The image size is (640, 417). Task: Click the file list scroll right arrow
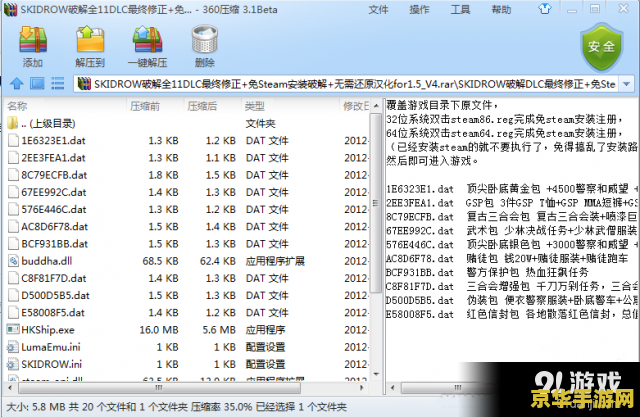[x=362, y=388]
